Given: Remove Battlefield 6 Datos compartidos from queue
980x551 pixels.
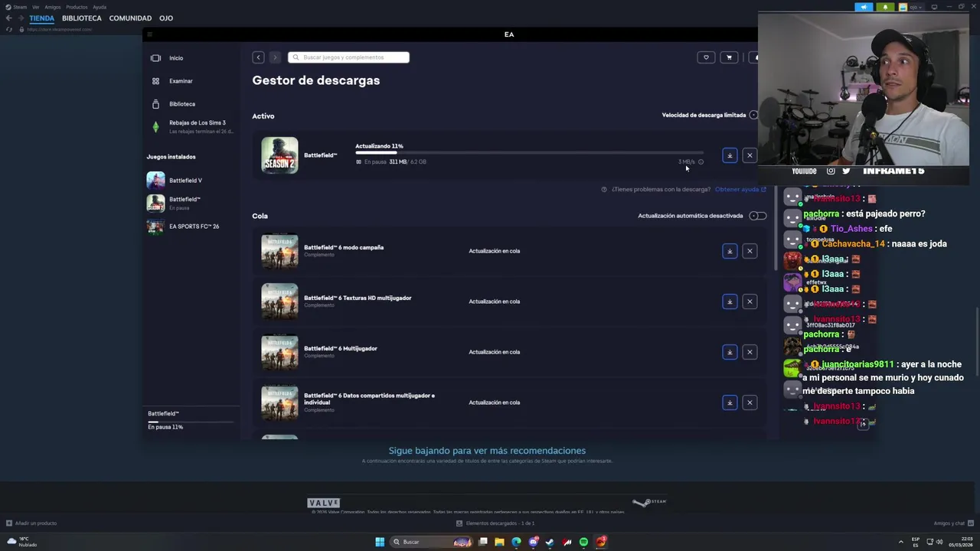Looking at the screenshot, I should click(750, 403).
